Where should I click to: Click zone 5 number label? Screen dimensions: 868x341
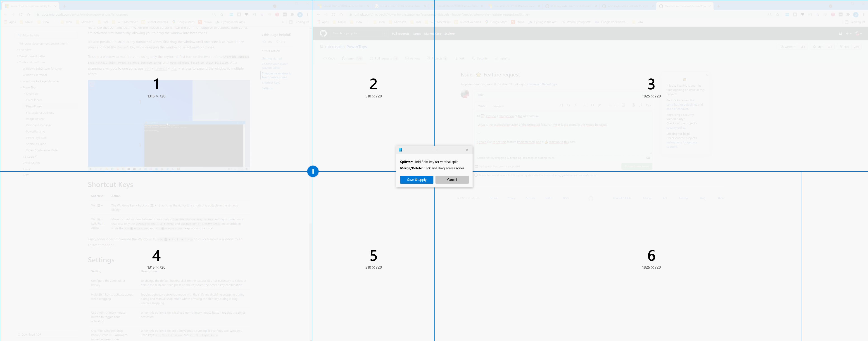[x=373, y=256]
